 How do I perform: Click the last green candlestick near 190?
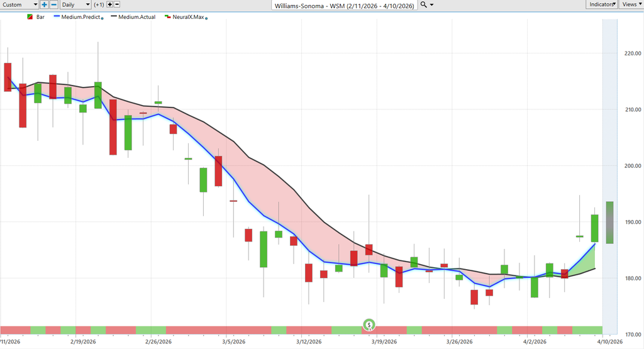(595, 228)
